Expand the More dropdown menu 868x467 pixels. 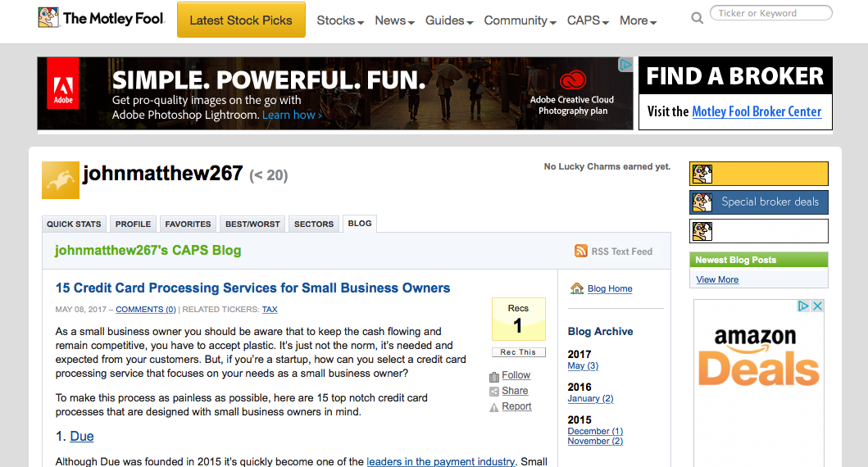coord(638,20)
